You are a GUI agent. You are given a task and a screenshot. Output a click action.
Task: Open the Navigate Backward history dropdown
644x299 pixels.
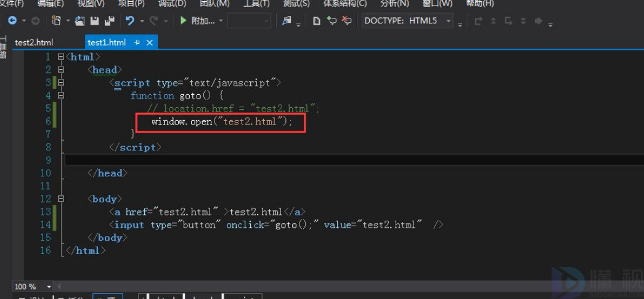[x=24, y=20]
